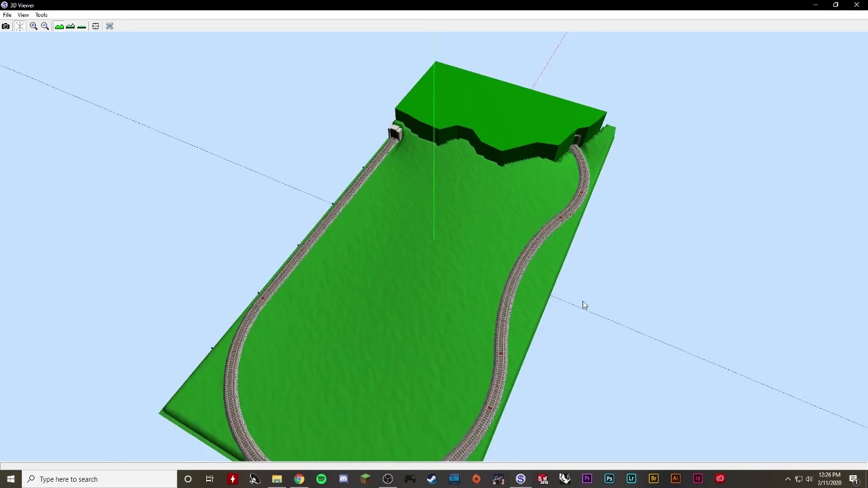
Task: Open the game controller taskbar app
Action: pos(410,479)
